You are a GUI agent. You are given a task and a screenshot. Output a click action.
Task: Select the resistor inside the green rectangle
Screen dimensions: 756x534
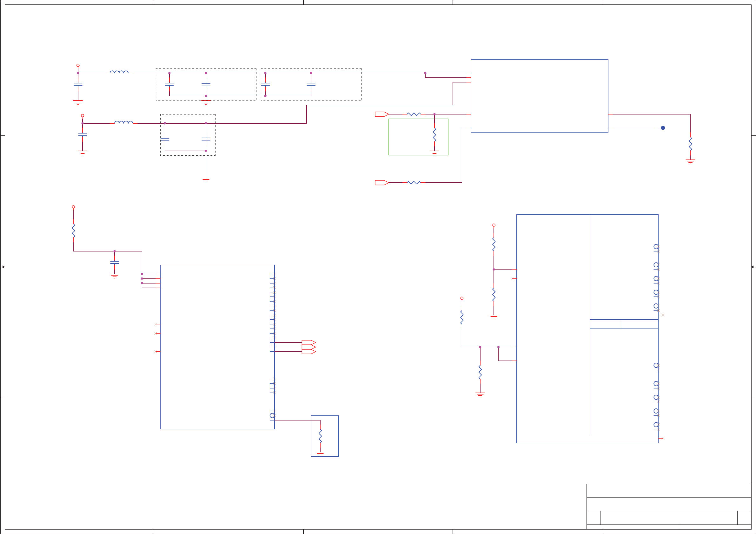pyautogui.click(x=434, y=135)
